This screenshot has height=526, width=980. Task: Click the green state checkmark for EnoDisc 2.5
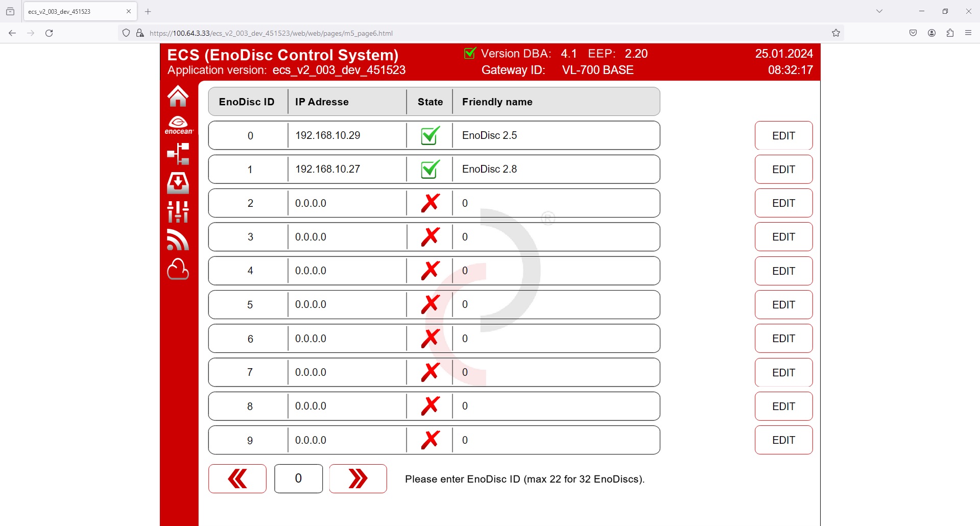point(430,135)
